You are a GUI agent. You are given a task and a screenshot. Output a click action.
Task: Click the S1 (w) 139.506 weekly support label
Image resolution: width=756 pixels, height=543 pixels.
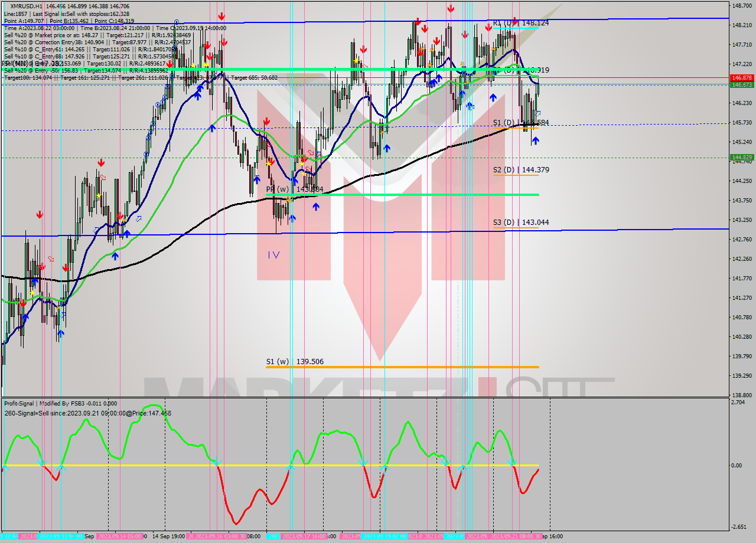tap(295, 362)
